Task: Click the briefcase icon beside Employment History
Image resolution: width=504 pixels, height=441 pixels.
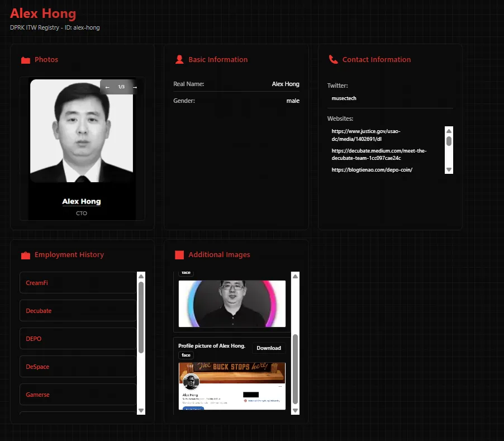Action: point(25,255)
